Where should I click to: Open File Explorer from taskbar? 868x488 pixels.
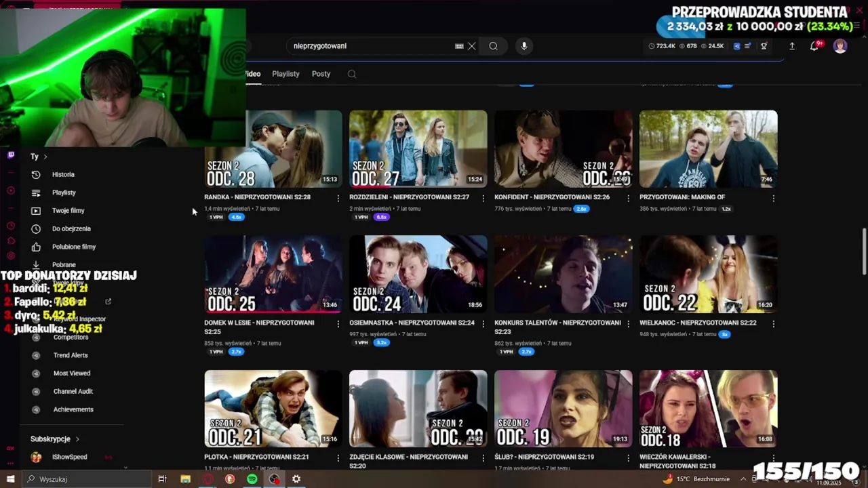pos(185,479)
